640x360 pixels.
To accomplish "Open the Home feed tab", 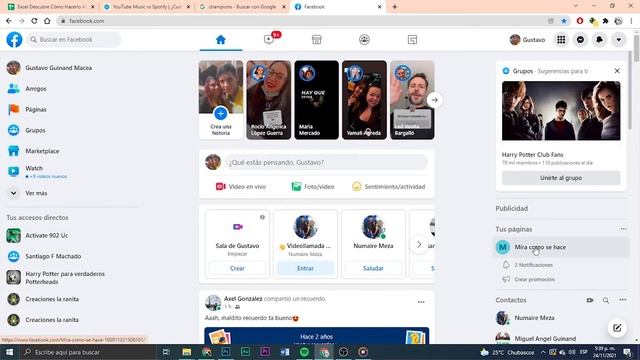I will [221, 40].
